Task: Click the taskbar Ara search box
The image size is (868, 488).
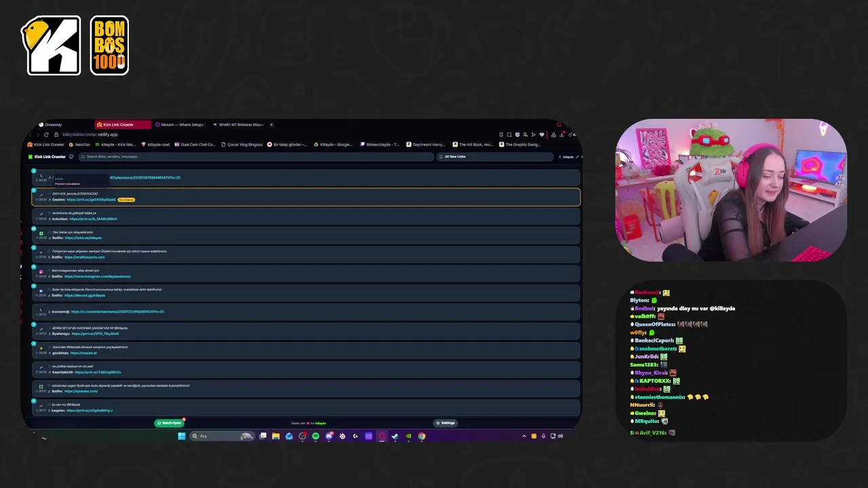Action: 222,436
